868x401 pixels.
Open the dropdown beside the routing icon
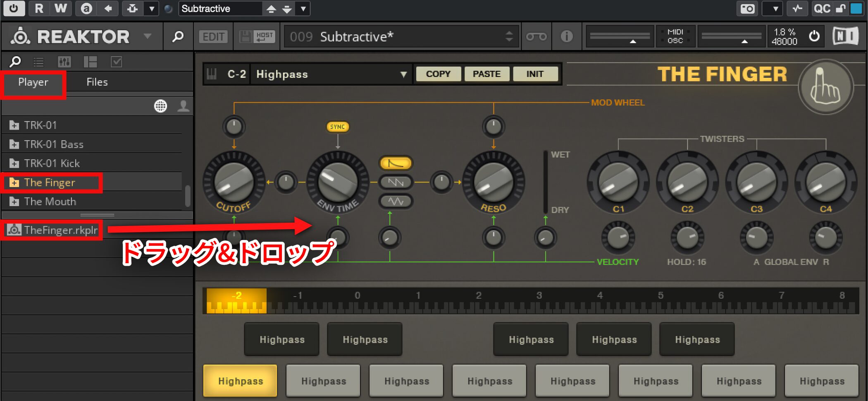pyautogui.click(x=152, y=8)
